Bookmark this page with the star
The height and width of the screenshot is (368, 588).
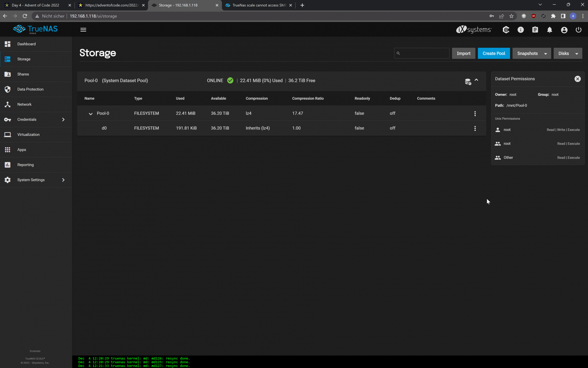click(511, 16)
